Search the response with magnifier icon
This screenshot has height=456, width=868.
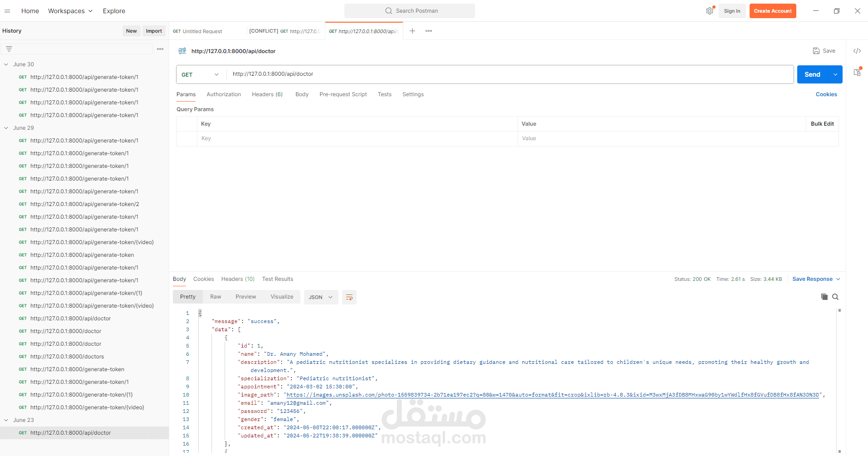[835, 297]
